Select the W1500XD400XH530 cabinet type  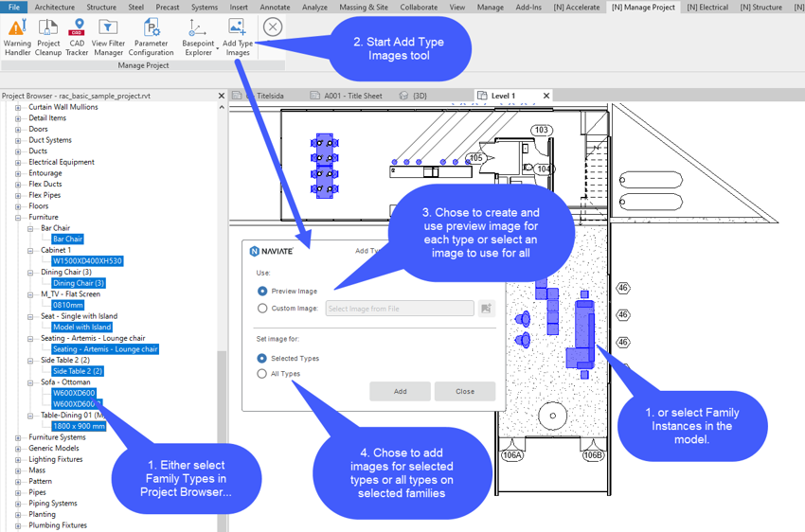pos(87,261)
